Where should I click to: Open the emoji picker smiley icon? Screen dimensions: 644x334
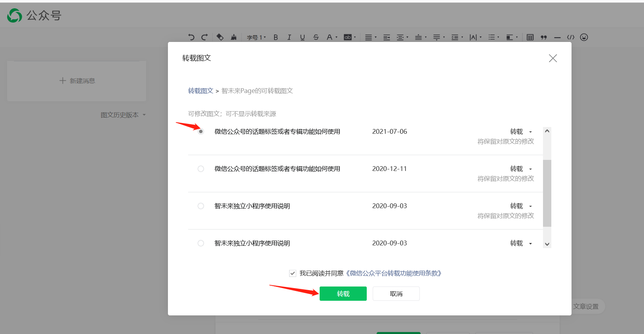click(x=584, y=37)
